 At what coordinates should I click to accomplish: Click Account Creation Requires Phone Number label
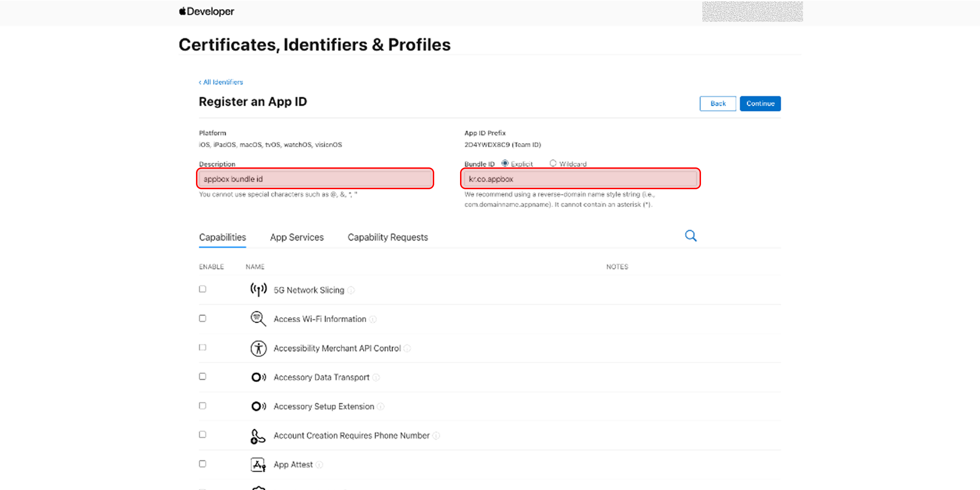(x=352, y=436)
